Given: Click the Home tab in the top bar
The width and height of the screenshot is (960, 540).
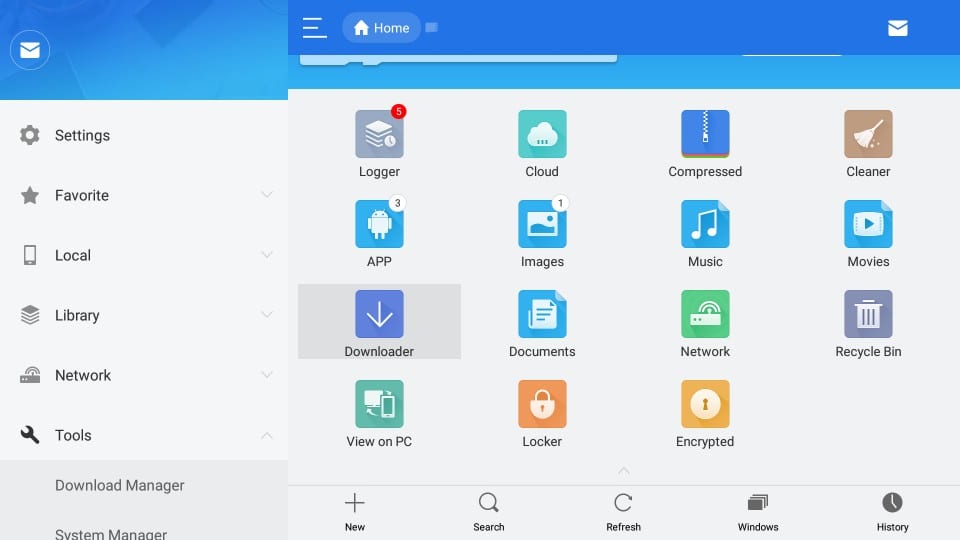Looking at the screenshot, I should pos(381,28).
